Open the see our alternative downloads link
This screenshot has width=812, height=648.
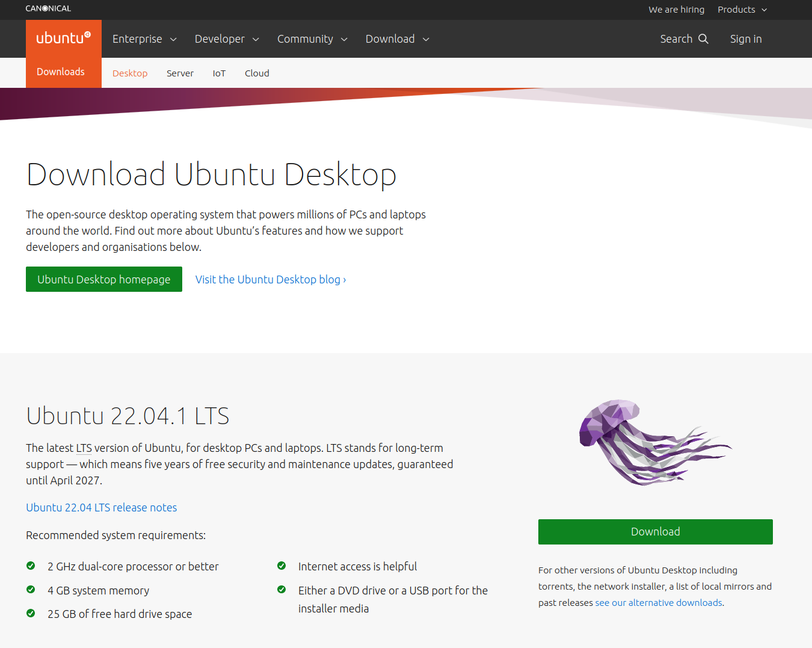coord(659,603)
